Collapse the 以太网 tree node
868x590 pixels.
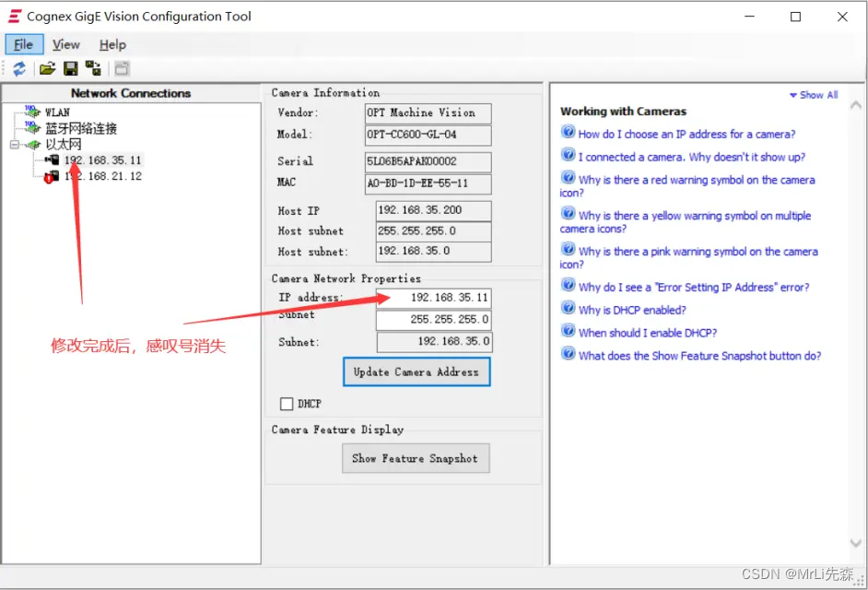[x=15, y=145]
